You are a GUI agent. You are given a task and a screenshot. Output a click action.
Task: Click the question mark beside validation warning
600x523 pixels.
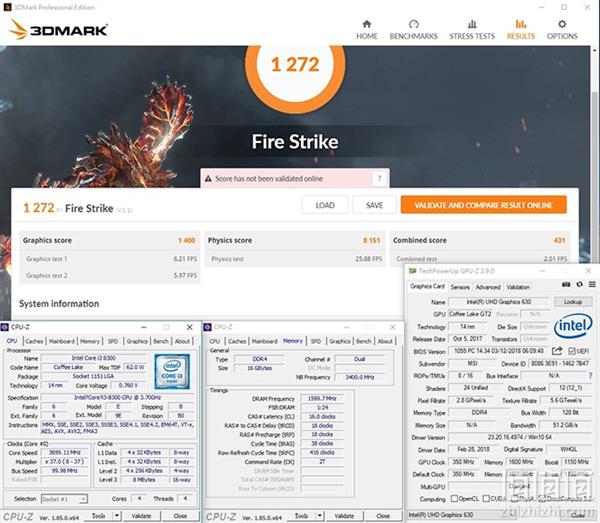[378, 179]
